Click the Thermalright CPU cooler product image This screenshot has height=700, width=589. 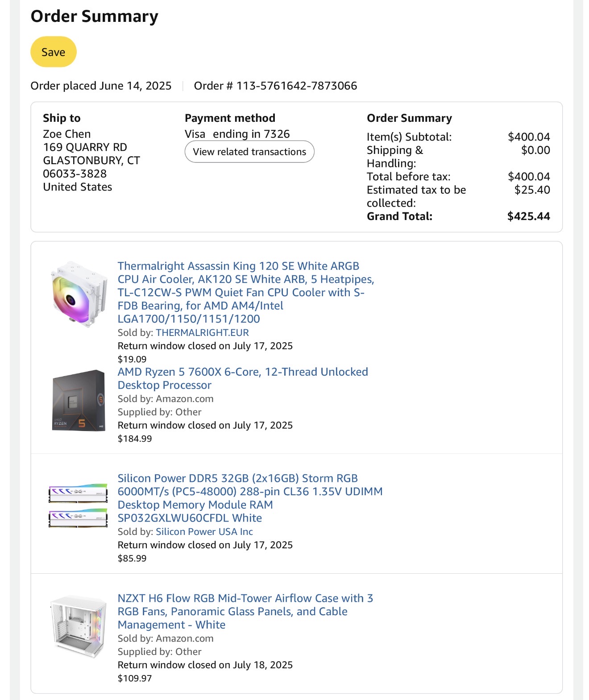(x=79, y=294)
